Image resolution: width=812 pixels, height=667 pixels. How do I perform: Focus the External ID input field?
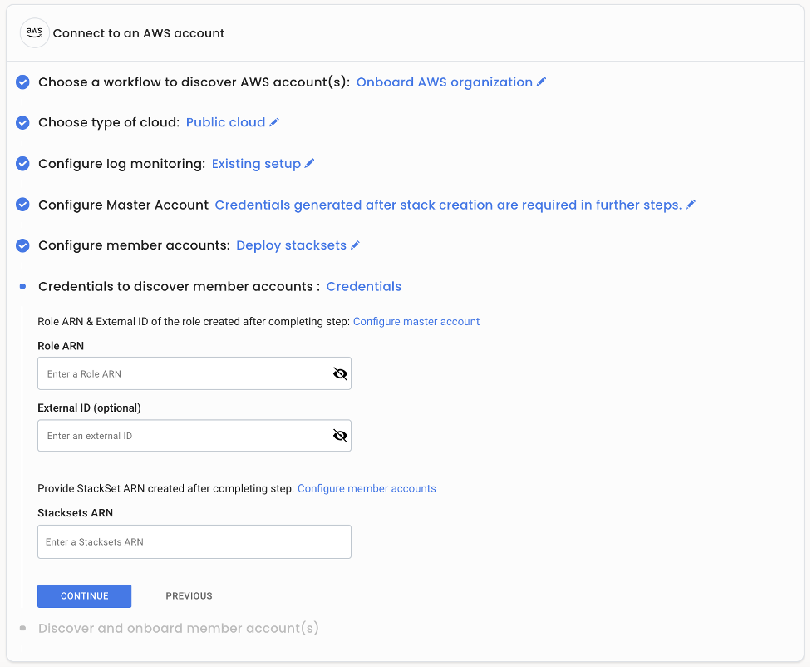pyautogui.click(x=194, y=435)
